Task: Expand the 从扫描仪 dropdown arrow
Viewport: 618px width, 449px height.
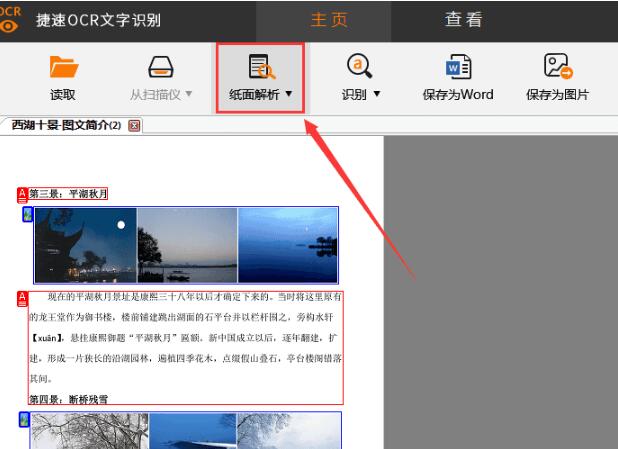Action: click(x=189, y=94)
